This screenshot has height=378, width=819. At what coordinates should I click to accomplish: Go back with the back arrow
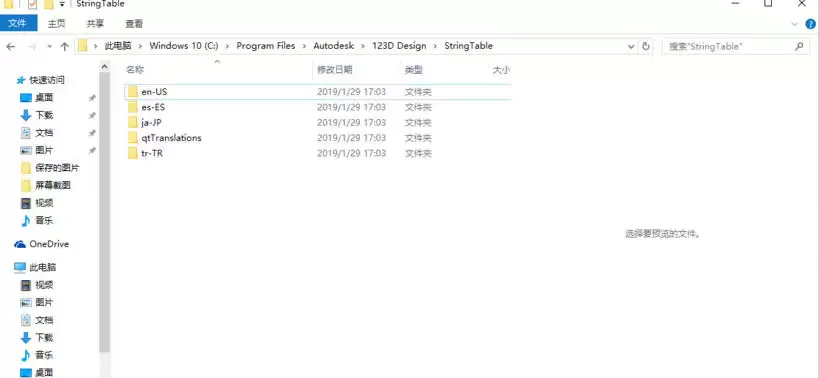(10, 46)
